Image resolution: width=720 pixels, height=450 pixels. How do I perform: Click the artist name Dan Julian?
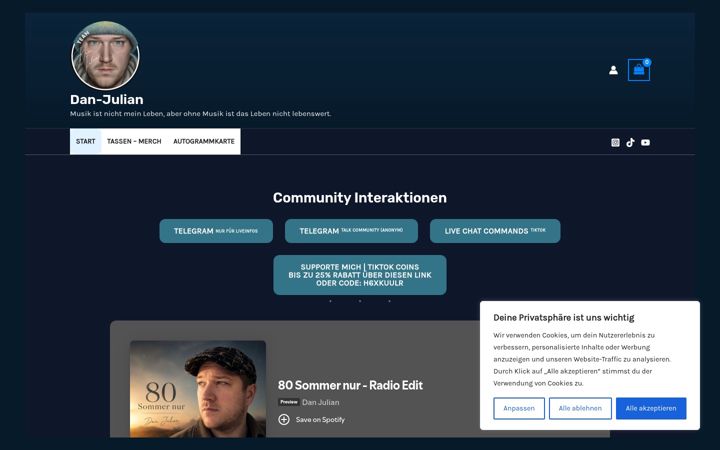[x=321, y=402]
